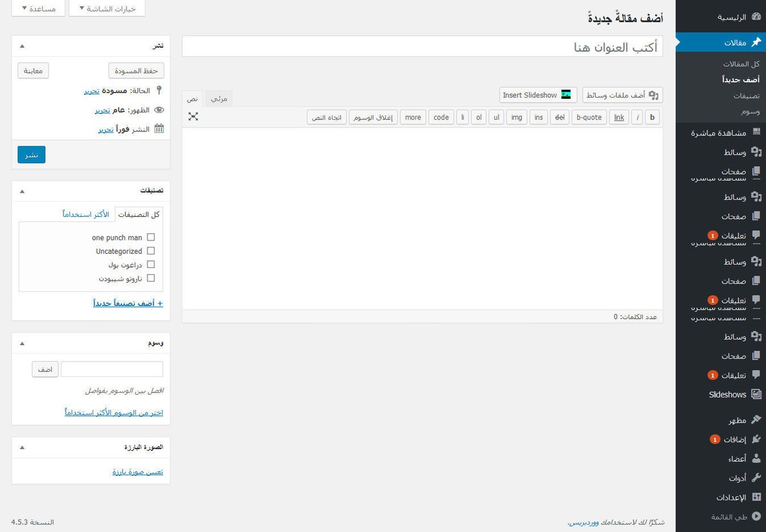The height and width of the screenshot is (532, 766).
Task: Click the settings icon beside الإعدادات
Action: tap(756, 497)
